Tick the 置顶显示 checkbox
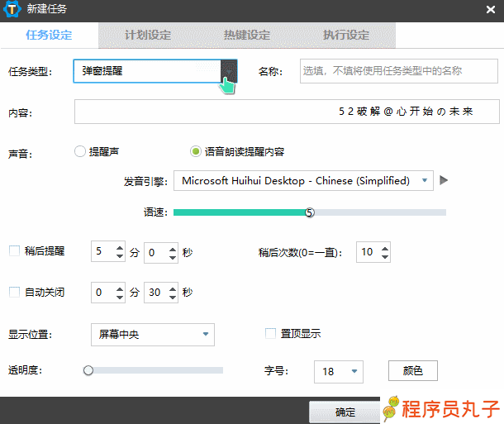The height and width of the screenshot is (424, 504). 270,333
